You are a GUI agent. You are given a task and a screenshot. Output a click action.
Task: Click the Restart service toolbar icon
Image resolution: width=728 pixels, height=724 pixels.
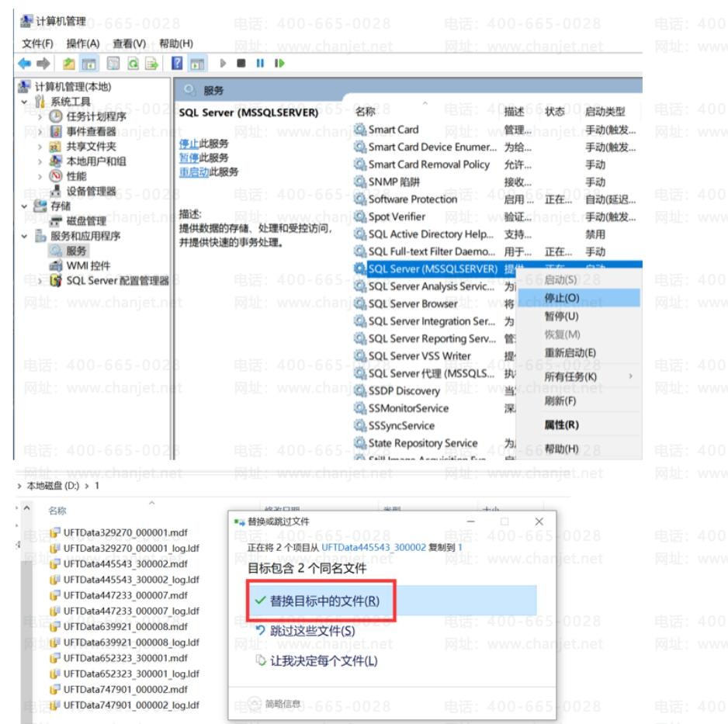tap(279, 63)
